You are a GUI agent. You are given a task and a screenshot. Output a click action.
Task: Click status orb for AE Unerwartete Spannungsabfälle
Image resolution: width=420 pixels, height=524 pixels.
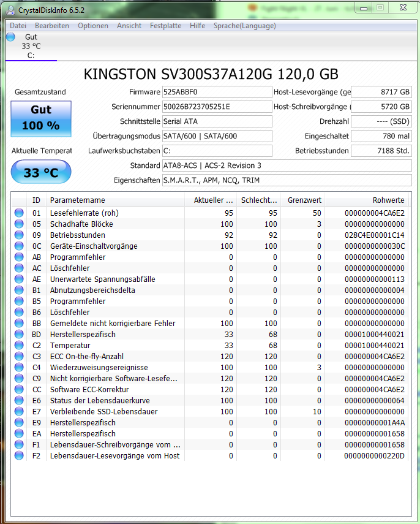19,279
